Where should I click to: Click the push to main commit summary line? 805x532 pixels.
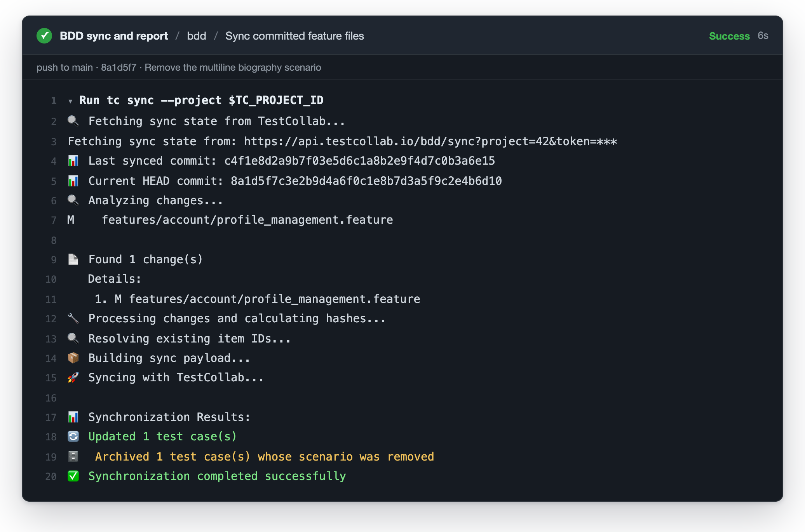tap(179, 68)
